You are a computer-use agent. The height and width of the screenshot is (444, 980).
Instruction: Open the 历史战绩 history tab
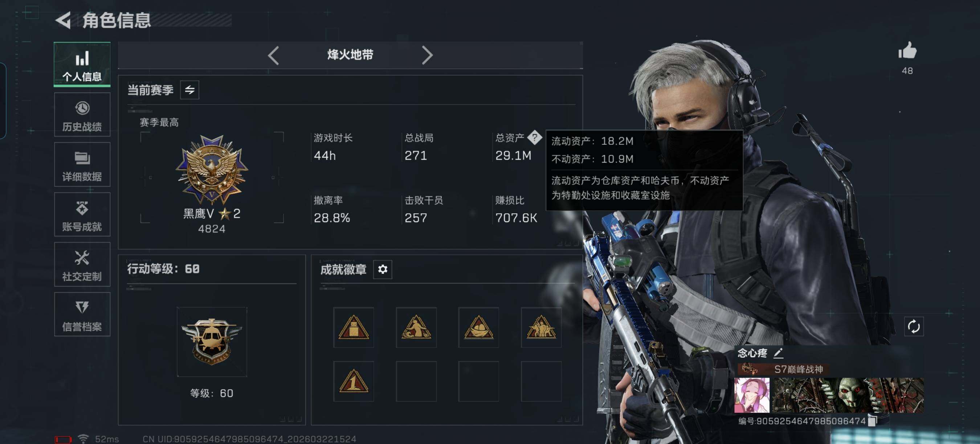[82, 115]
